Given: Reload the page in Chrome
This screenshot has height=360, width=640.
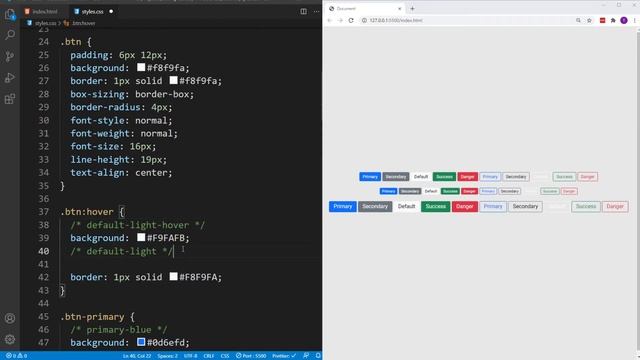Looking at the screenshot, I should point(351,20).
